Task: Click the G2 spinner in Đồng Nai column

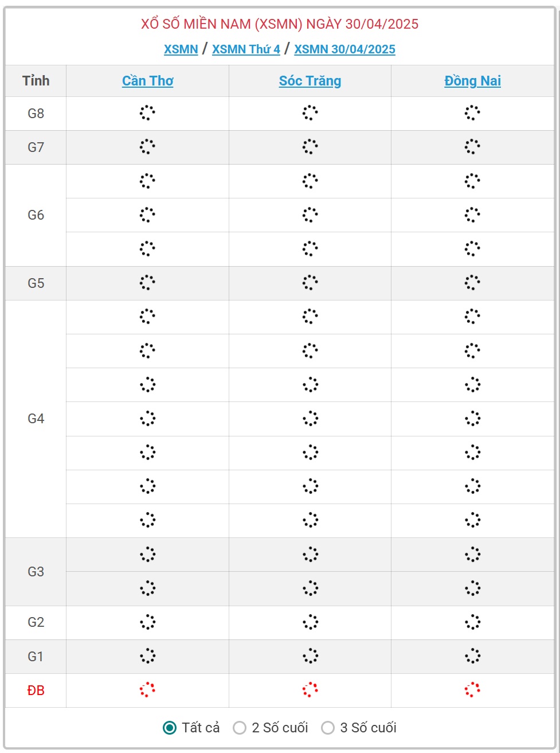Action: coord(472,622)
